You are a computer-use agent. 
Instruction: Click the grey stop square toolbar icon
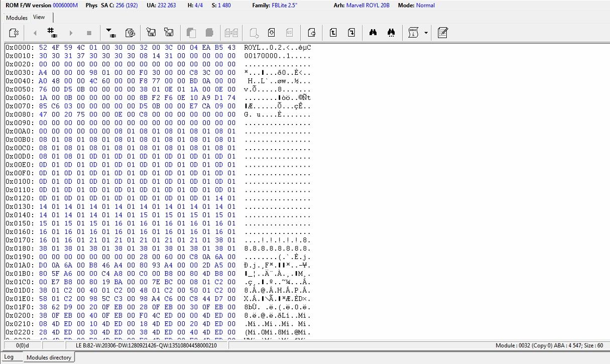click(89, 33)
